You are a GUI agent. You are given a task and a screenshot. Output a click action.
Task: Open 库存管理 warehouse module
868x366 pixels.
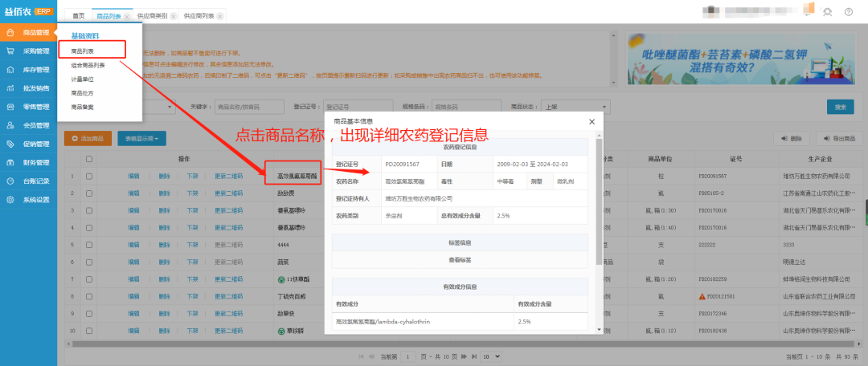click(28, 70)
